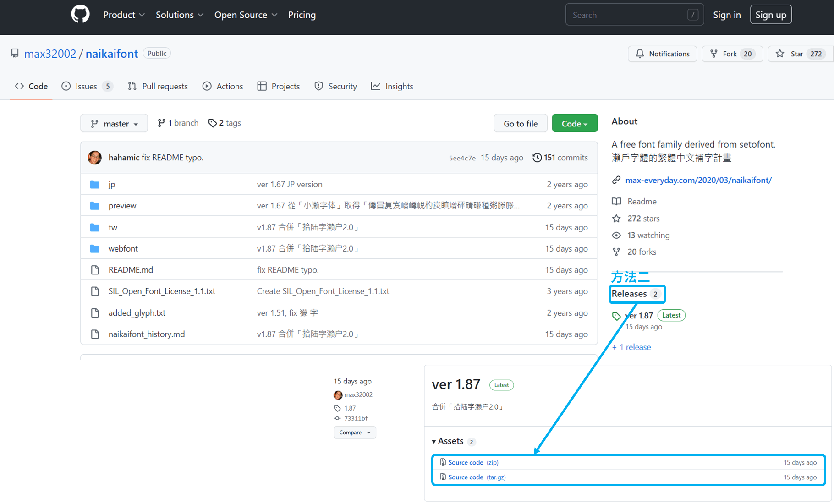Switch to the Issues tab
This screenshot has width=834, height=504.
(87, 86)
